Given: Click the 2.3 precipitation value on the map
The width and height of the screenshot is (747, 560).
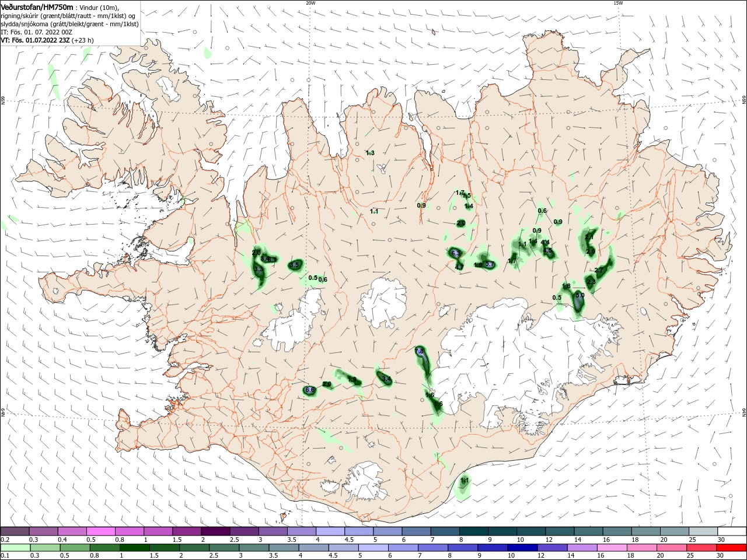Looking at the screenshot, I should tap(591, 282).
